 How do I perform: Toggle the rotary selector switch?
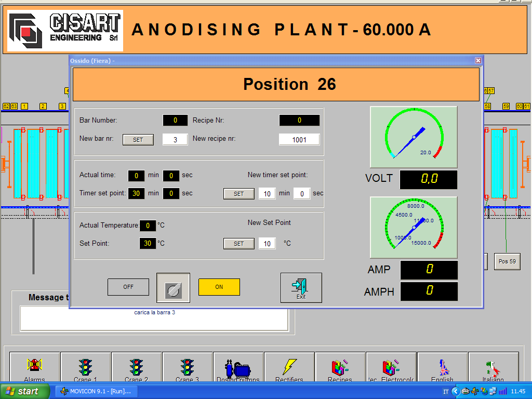coord(173,288)
